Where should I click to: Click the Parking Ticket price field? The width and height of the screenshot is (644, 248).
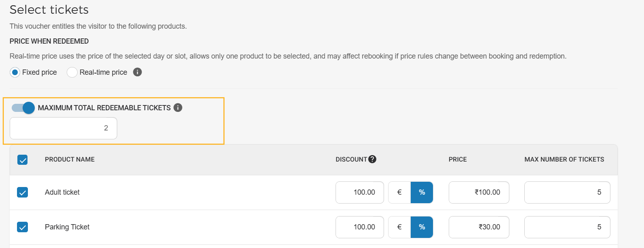(479, 227)
